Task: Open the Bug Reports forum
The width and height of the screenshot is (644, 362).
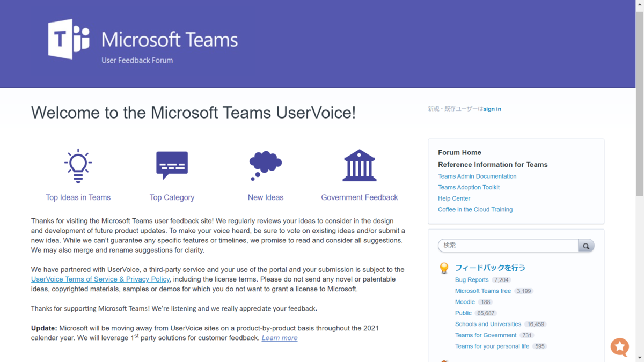Action: (472, 280)
